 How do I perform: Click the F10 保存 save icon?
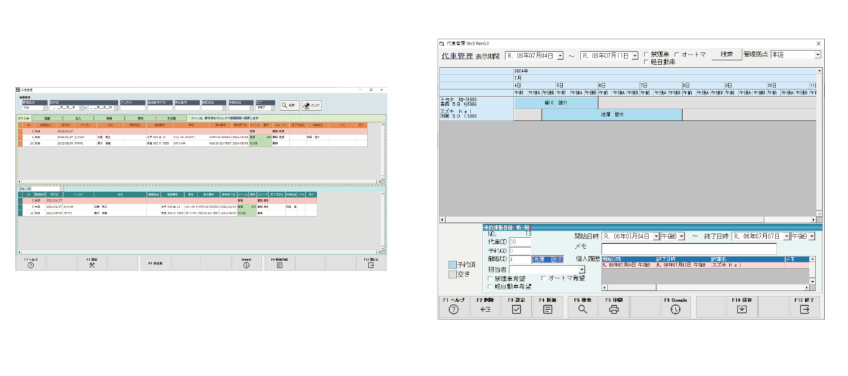742,309
